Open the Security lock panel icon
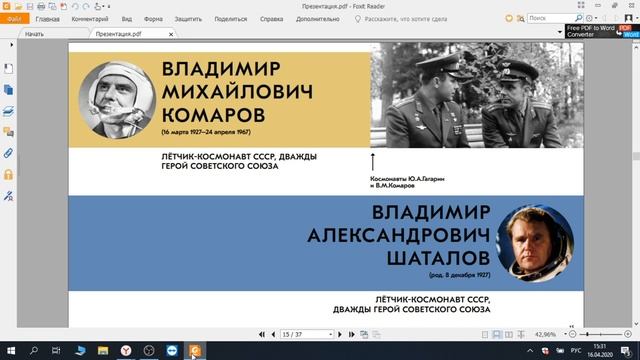 point(8,175)
